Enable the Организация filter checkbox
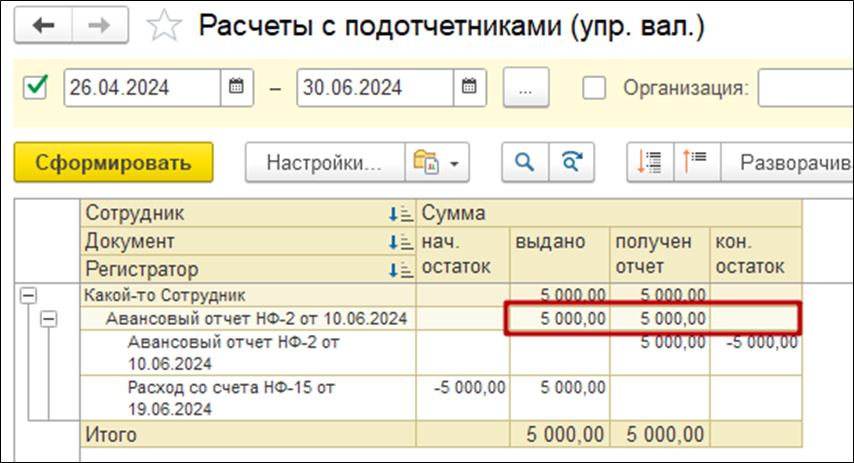The width and height of the screenshot is (854, 463). [594, 87]
